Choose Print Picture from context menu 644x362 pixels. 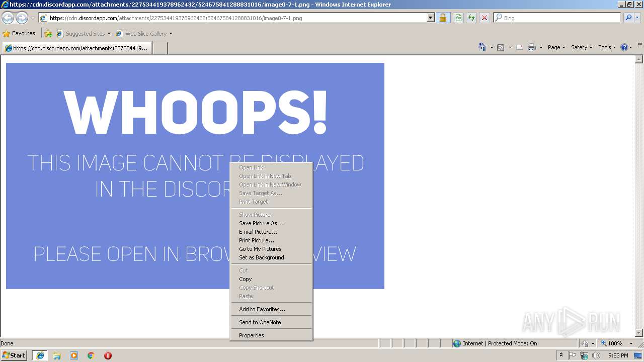272,240
